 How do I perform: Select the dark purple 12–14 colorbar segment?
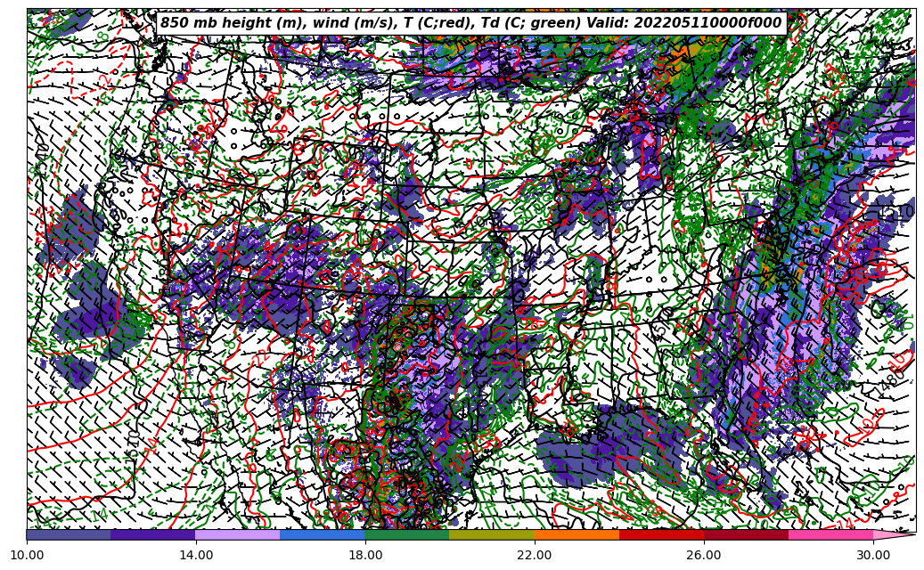(x=153, y=534)
